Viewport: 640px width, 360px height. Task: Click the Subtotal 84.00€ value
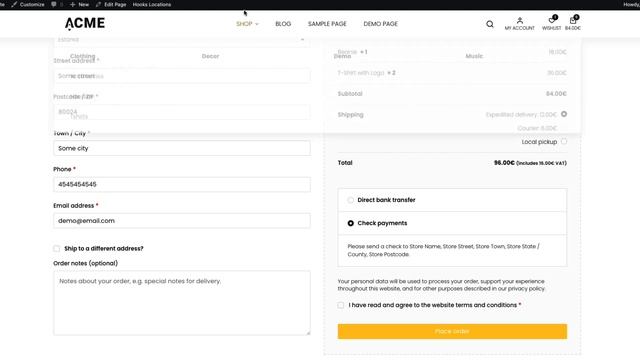[556, 94]
